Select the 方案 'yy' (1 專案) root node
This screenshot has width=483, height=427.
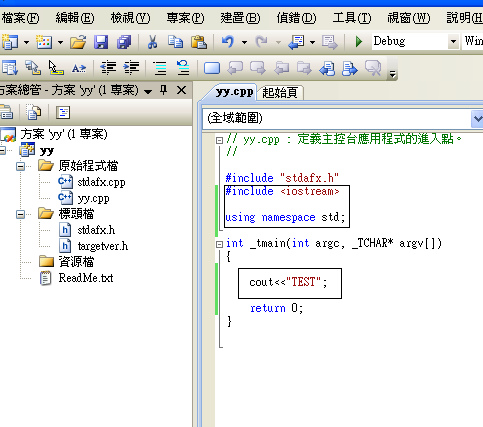point(64,134)
